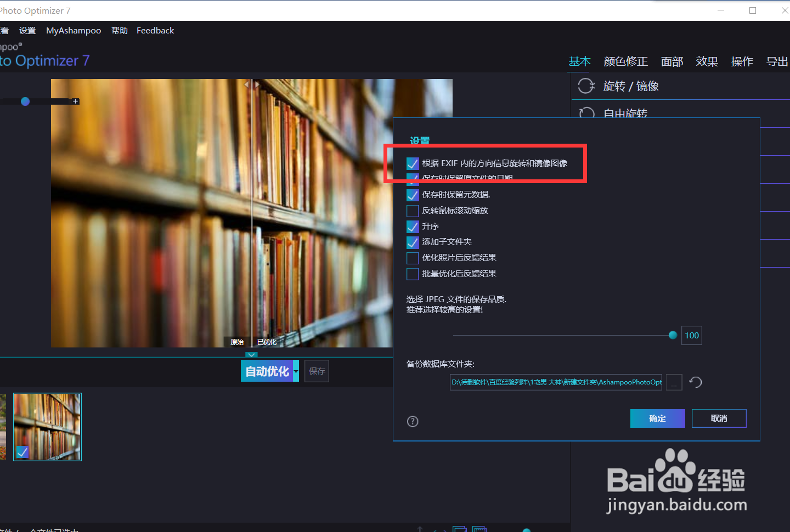Select the 自由旋转 free rotation icon
Viewport: 790px width, 532px height.
click(x=586, y=113)
